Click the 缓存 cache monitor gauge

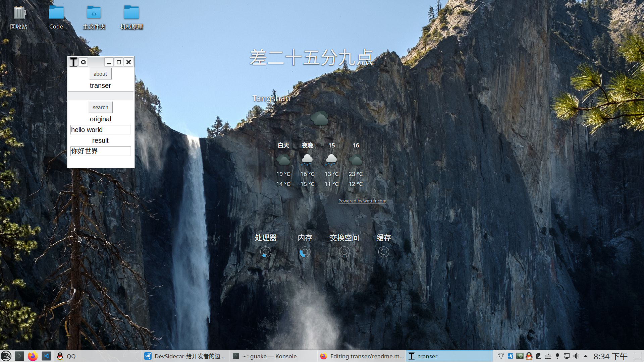[384, 252]
